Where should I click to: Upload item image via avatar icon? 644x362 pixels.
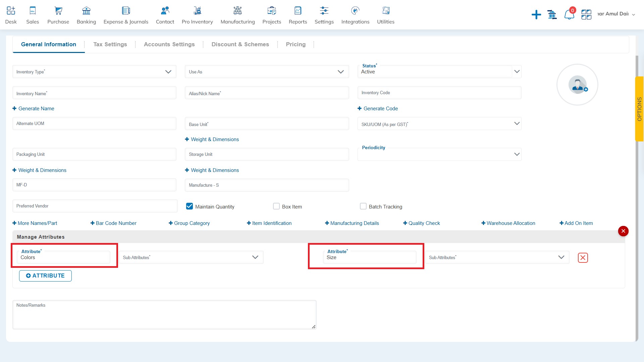[577, 85]
